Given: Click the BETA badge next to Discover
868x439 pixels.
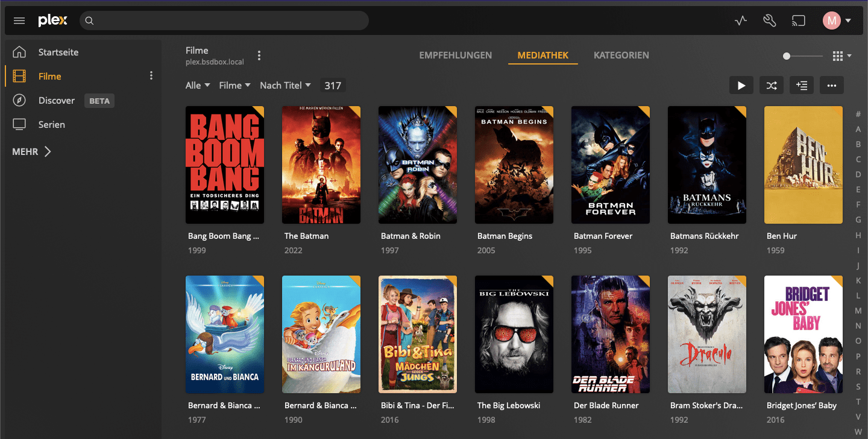Looking at the screenshot, I should [x=99, y=101].
